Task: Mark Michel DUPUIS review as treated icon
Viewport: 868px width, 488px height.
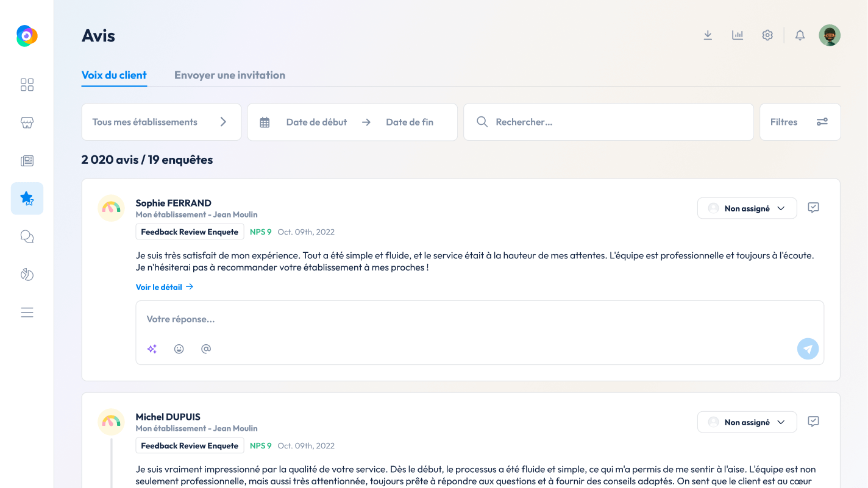Action: coord(813,422)
